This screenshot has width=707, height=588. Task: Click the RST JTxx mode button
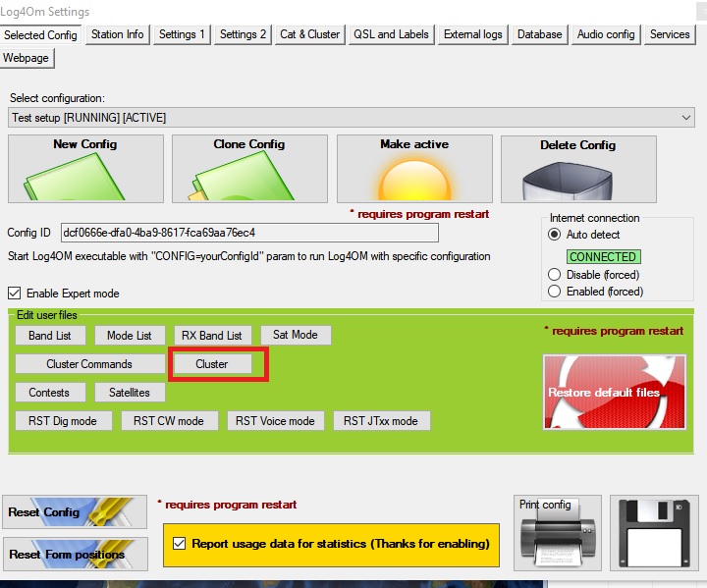[x=381, y=421]
